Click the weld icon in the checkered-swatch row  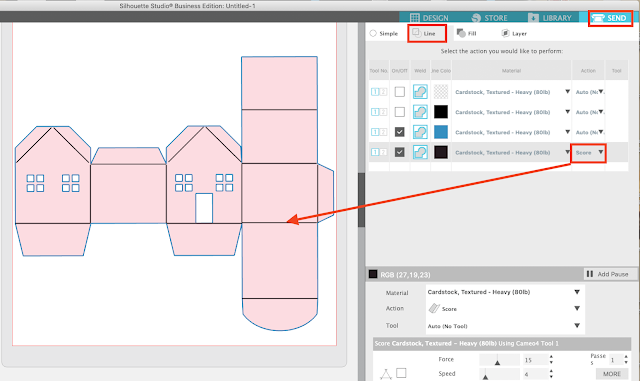pos(420,92)
